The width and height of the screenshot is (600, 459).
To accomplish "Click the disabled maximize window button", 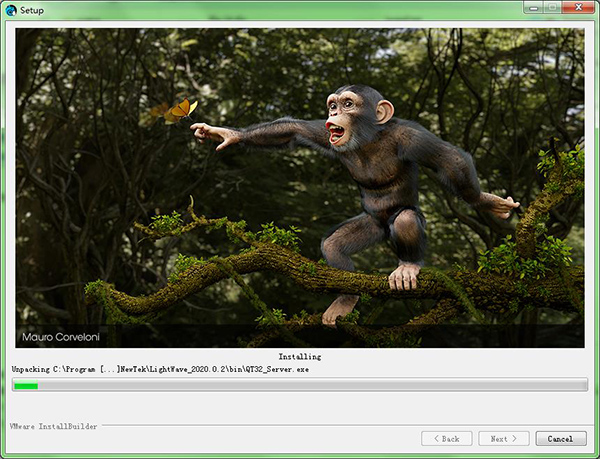I will [x=553, y=7].
